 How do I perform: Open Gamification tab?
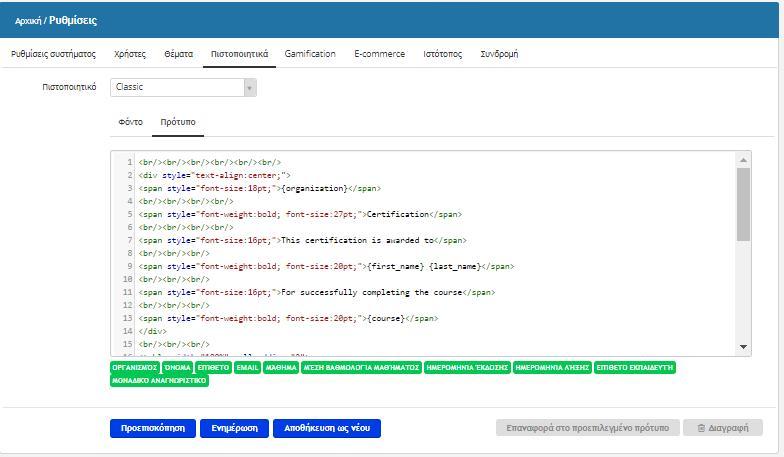310,54
